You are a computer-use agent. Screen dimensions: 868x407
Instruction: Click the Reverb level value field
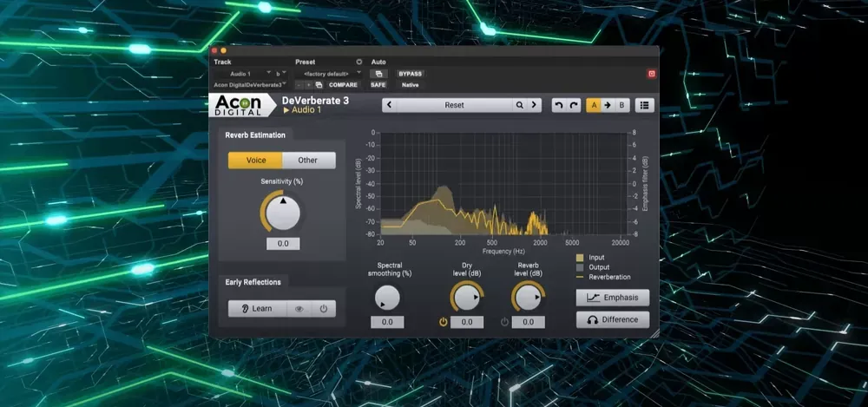tap(528, 322)
